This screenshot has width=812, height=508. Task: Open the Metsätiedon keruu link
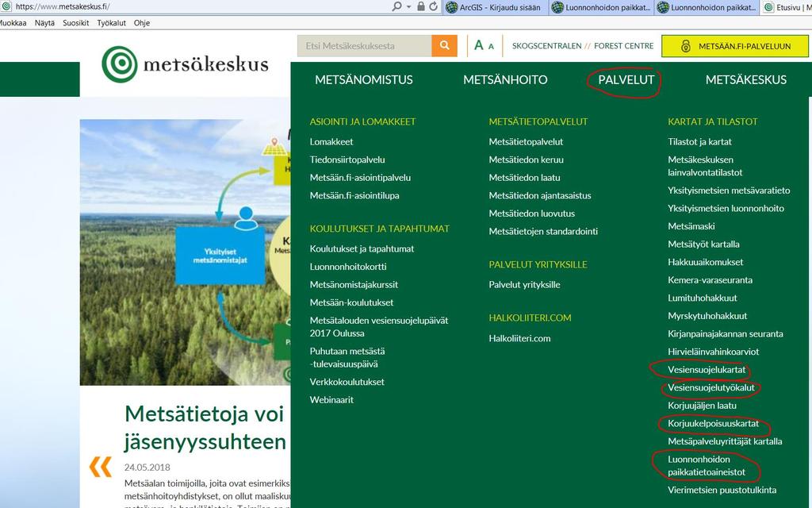pos(527,160)
